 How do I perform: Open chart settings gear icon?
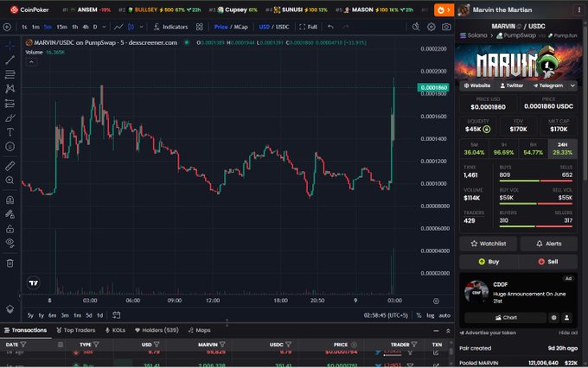click(431, 27)
